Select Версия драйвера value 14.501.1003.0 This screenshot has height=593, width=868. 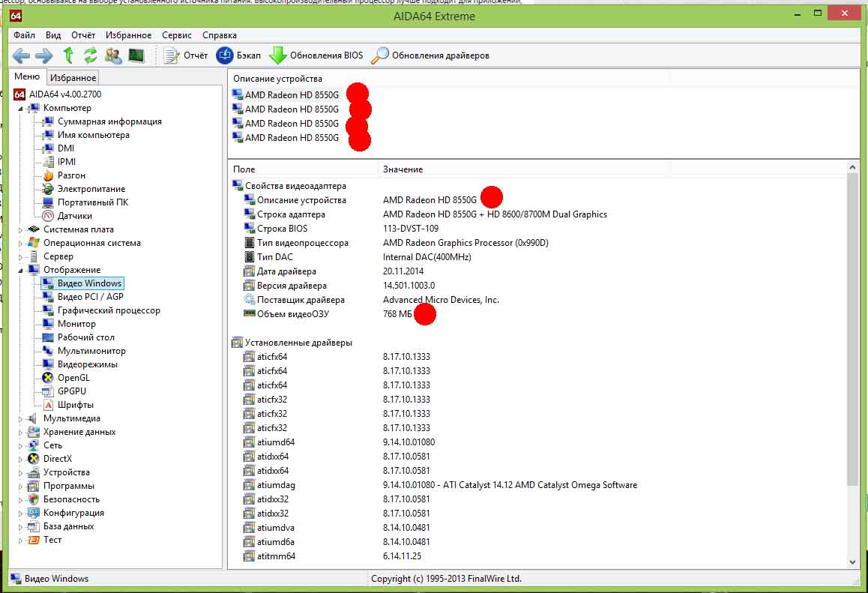[409, 286]
